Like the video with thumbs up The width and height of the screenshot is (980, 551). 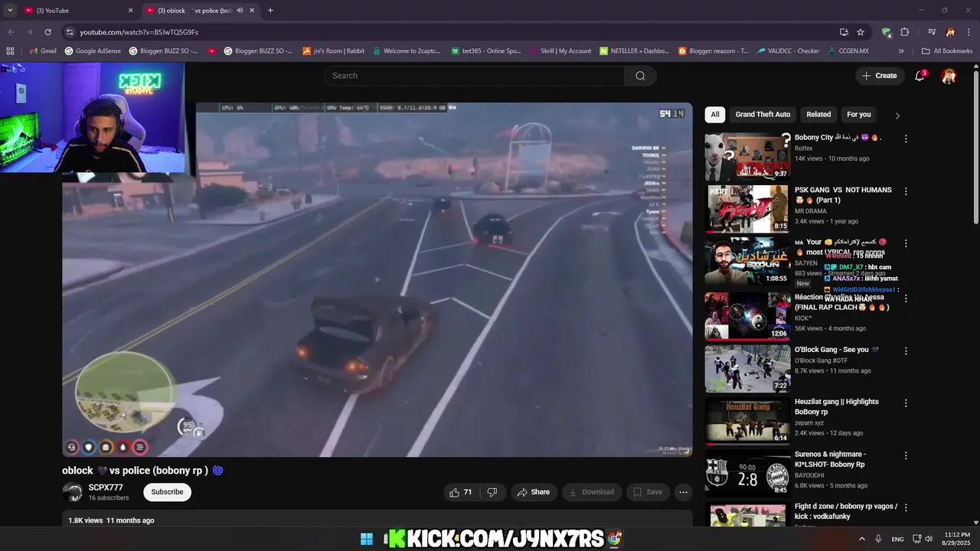pos(460,492)
